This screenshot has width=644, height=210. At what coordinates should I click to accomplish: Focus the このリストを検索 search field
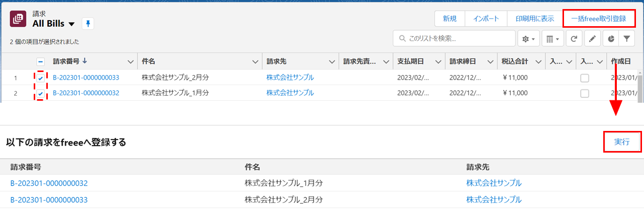(x=458, y=38)
